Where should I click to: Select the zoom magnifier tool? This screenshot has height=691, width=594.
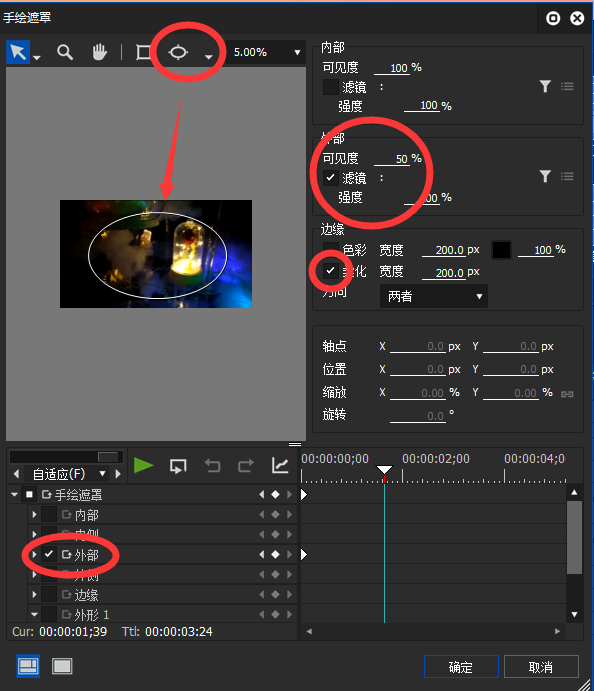pyautogui.click(x=65, y=52)
